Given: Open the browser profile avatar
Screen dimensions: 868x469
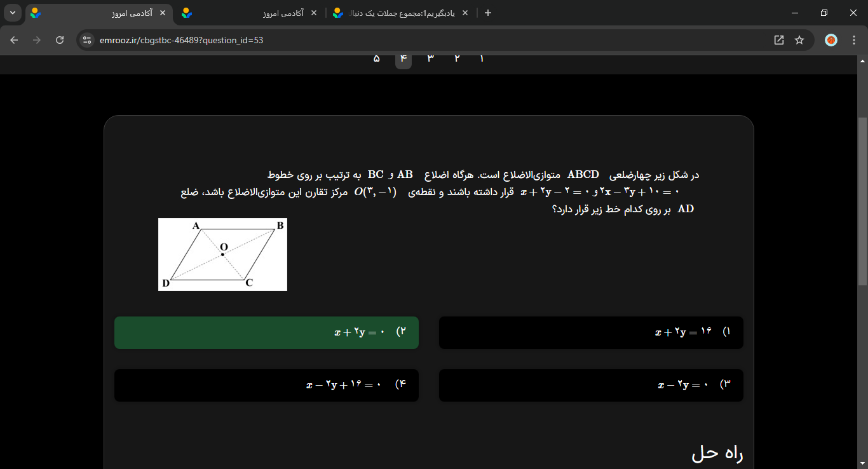Looking at the screenshot, I should click(x=831, y=40).
